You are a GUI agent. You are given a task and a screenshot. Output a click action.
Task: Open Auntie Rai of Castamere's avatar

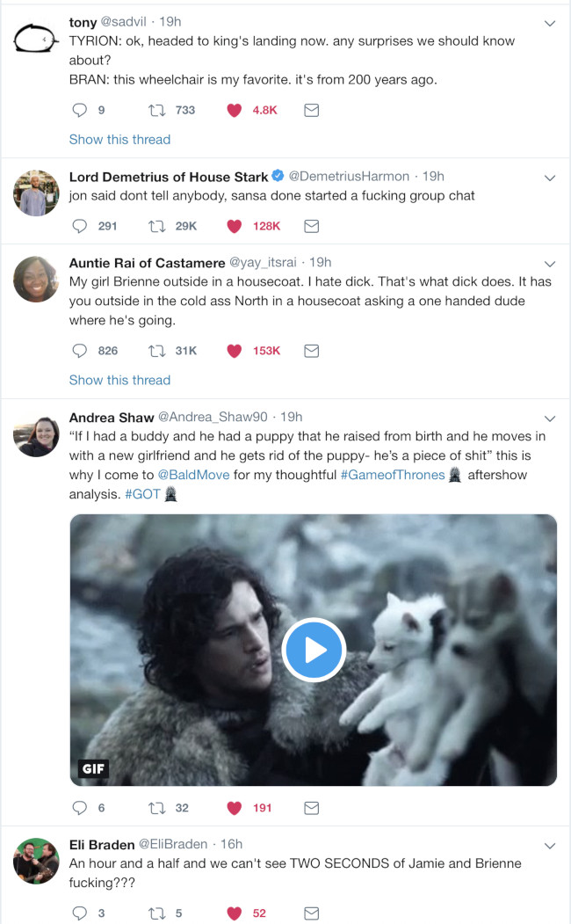point(37,279)
